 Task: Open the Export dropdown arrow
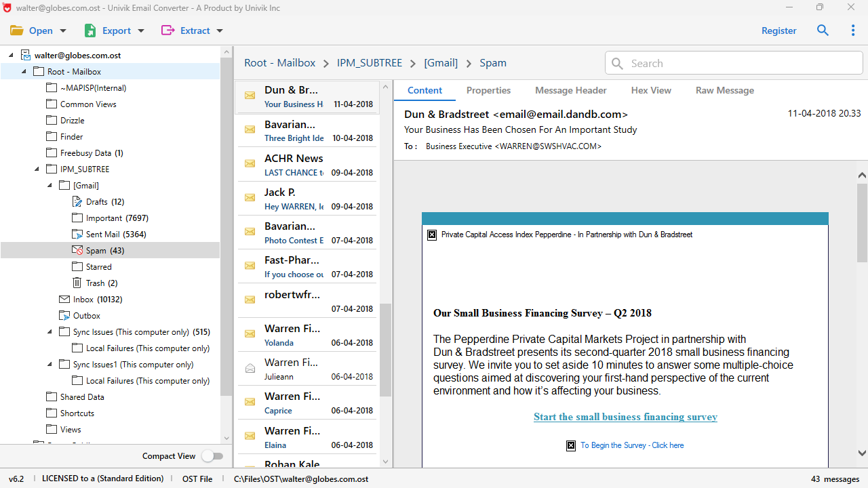pyautogui.click(x=140, y=30)
